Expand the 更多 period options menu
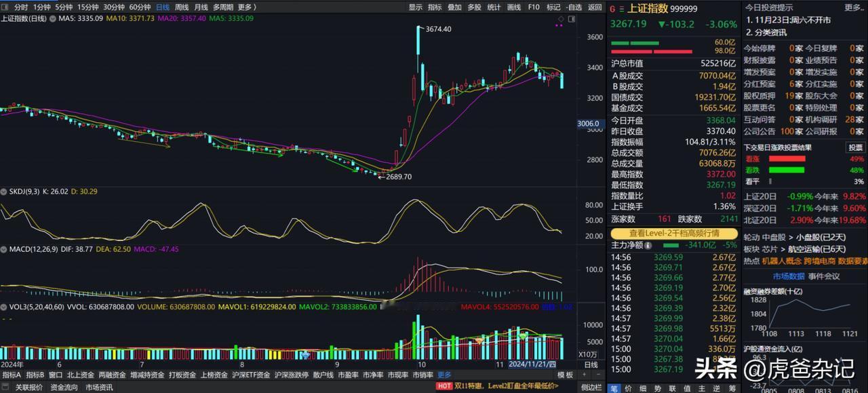The image size is (868, 393). pos(247,7)
